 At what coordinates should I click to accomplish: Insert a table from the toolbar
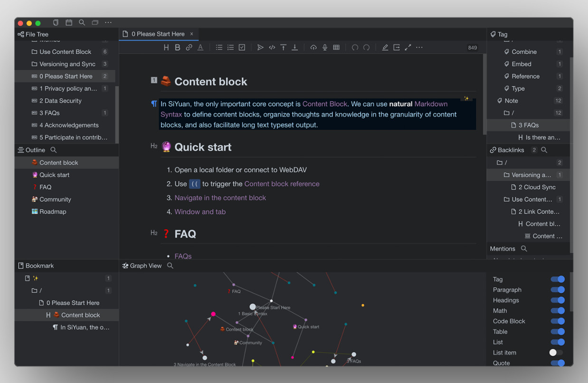336,47
